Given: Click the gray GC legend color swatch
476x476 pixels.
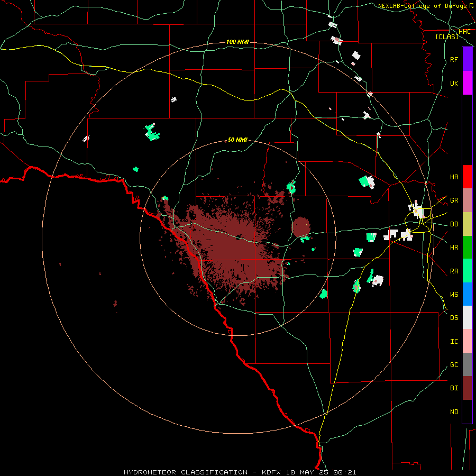Looking at the screenshot, I should tap(467, 364).
